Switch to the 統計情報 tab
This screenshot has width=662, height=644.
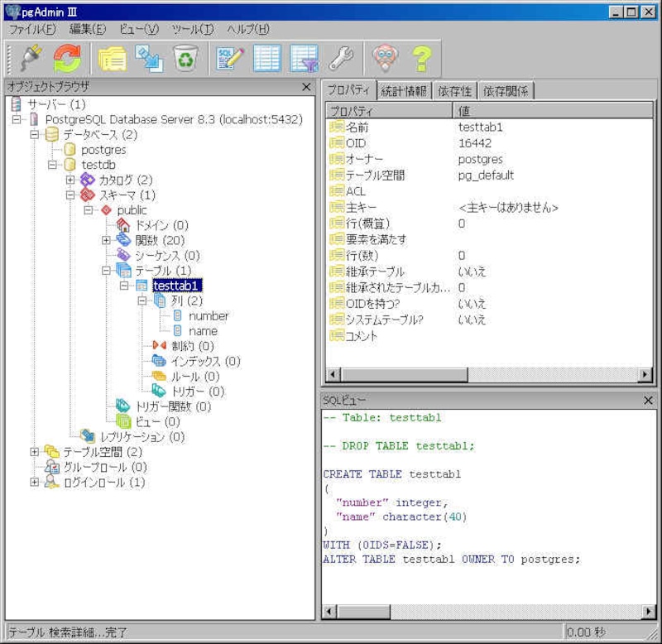[x=405, y=91]
